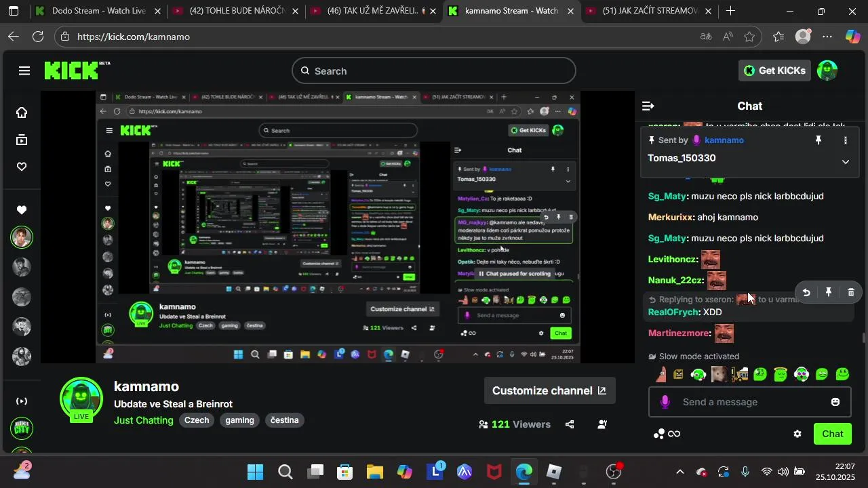Insert the cat face emote

tap(719, 374)
